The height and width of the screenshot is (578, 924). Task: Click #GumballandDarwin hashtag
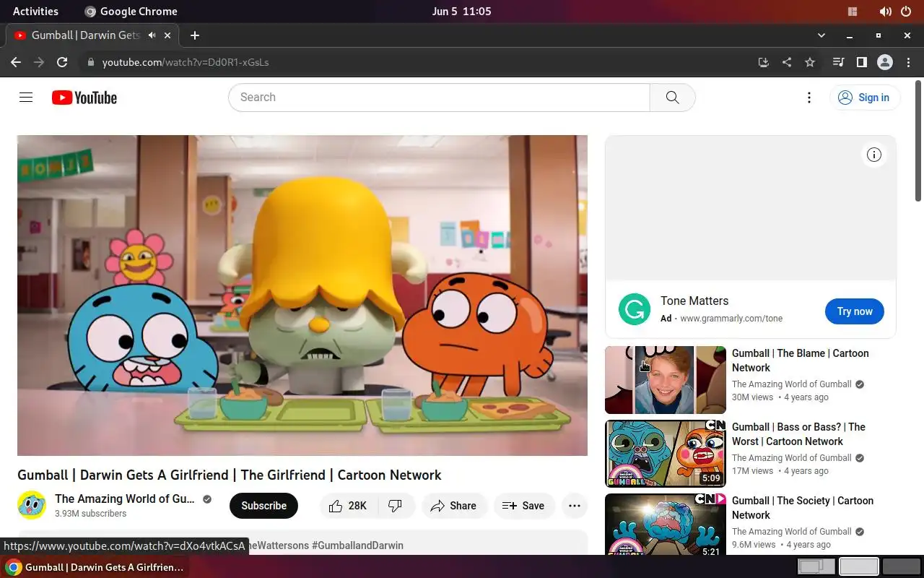(x=357, y=545)
